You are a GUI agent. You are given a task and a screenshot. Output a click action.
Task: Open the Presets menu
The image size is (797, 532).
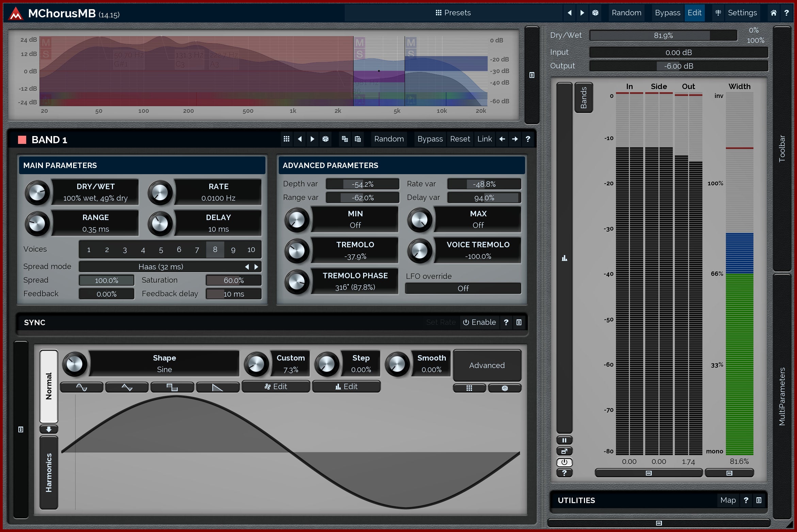point(453,13)
